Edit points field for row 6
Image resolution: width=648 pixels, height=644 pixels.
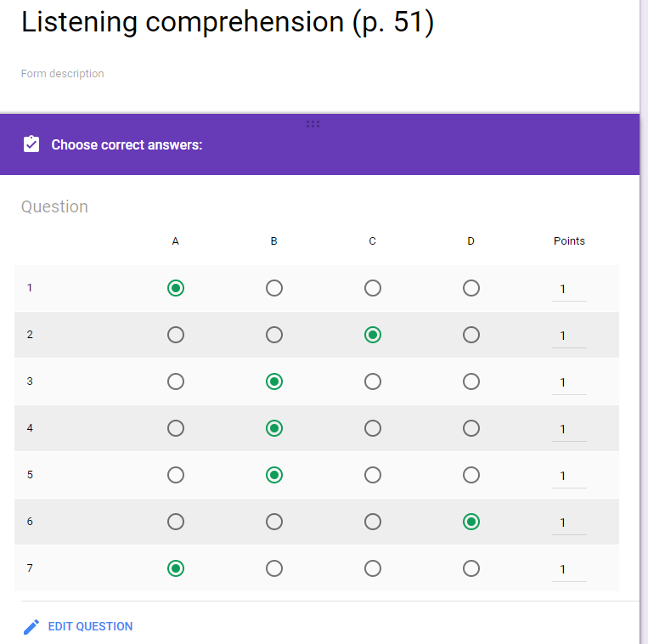click(568, 523)
